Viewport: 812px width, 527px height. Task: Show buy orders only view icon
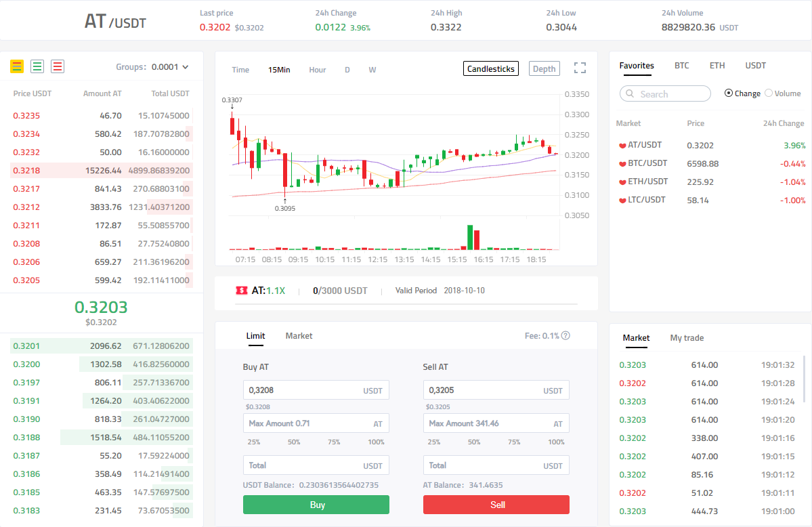click(x=37, y=66)
